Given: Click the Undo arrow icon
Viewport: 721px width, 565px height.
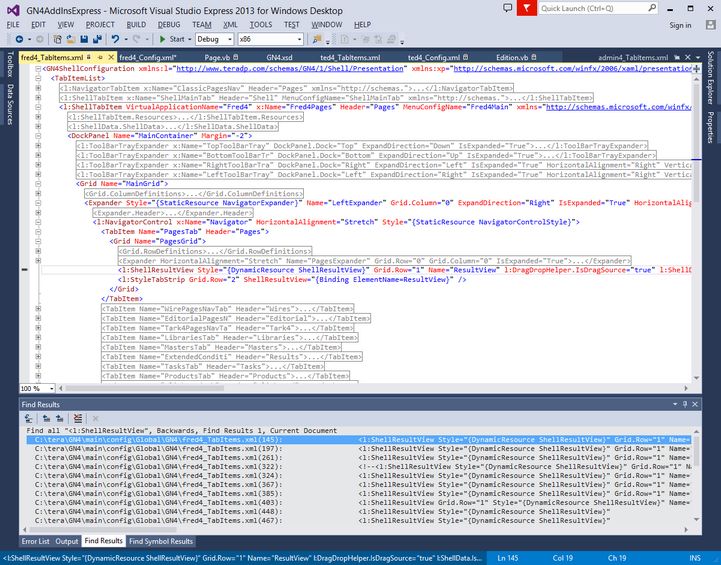Looking at the screenshot, I should click(x=115, y=40).
